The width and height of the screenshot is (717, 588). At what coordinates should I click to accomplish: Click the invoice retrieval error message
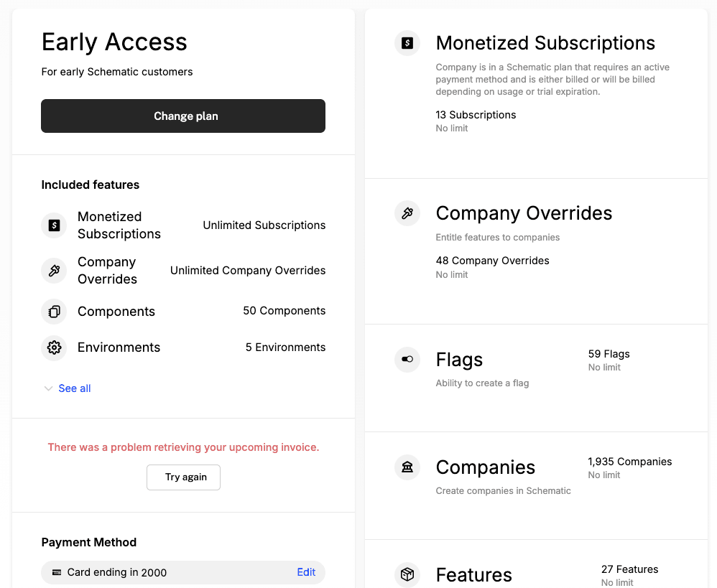183,447
